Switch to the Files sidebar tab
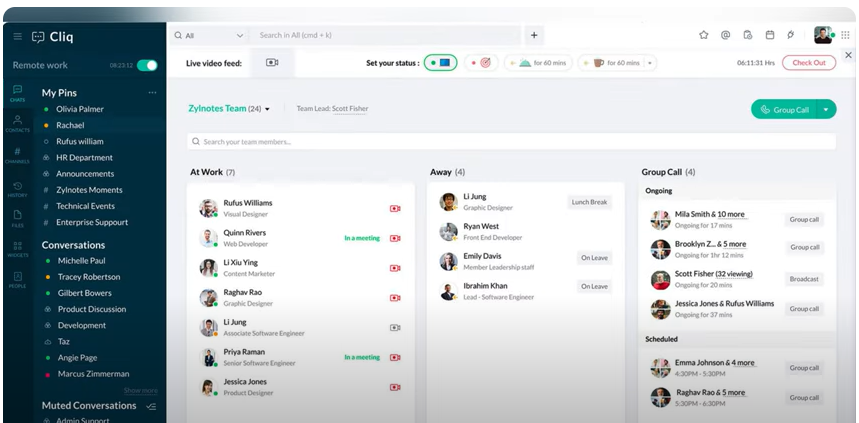This screenshot has height=423, width=859. coord(18,218)
